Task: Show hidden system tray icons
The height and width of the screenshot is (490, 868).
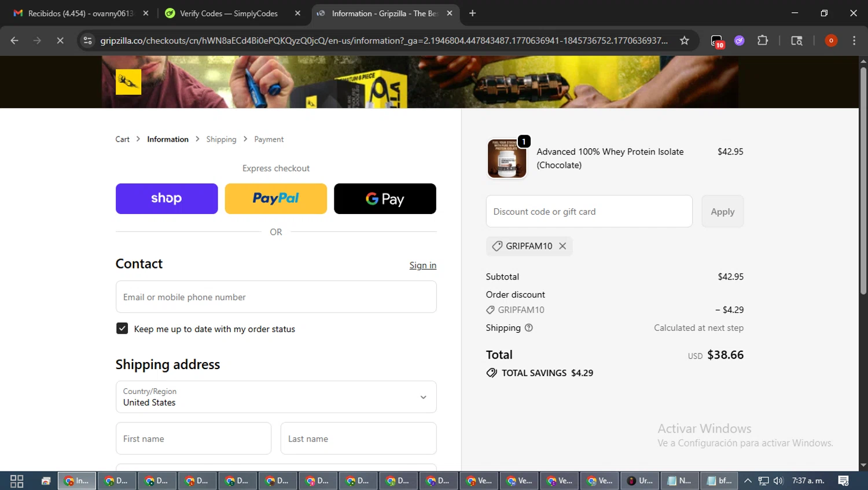Action: pyautogui.click(x=748, y=481)
